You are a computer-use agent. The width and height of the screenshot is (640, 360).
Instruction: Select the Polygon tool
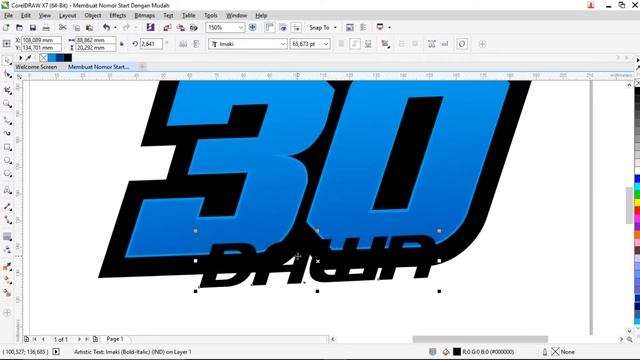click(x=7, y=174)
